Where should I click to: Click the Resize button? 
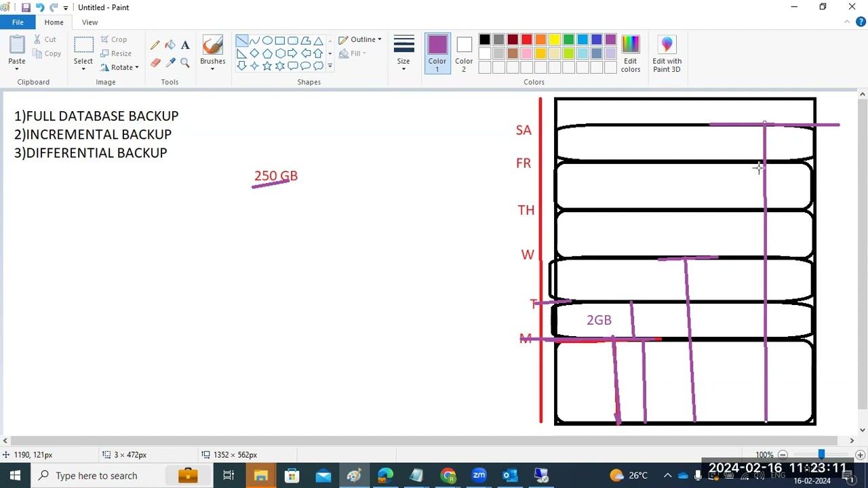[116, 54]
